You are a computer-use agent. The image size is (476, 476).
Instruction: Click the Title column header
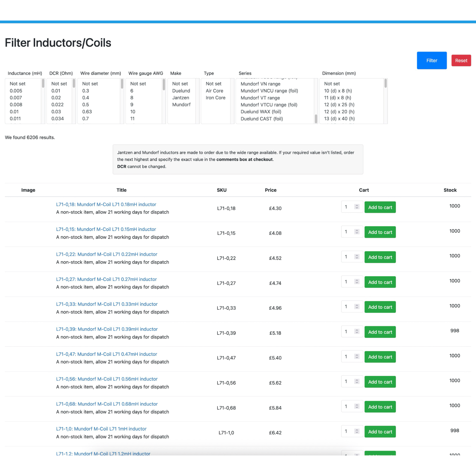click(x=121, y=190)
